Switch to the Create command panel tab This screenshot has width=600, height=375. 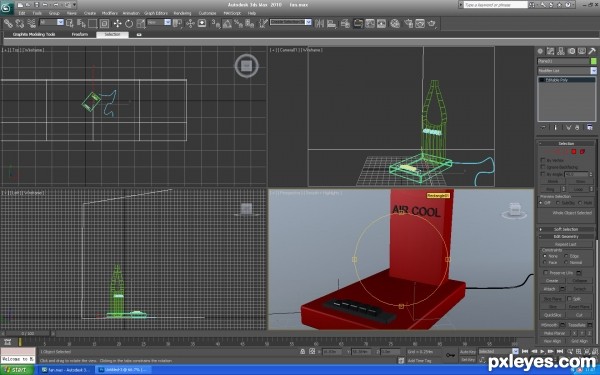tap(540, 51)
